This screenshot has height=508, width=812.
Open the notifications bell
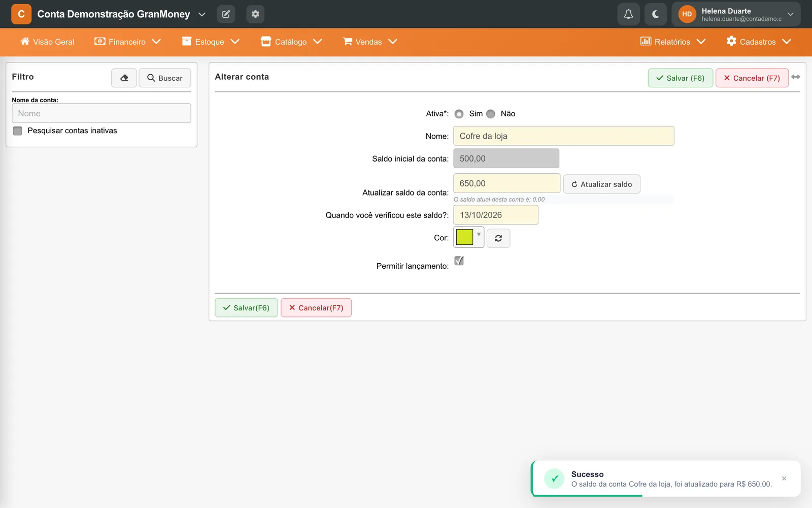(628, 14)
